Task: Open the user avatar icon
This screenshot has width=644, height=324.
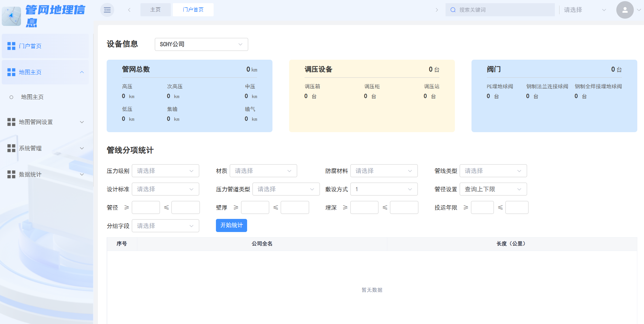Action: pos(625,10)
